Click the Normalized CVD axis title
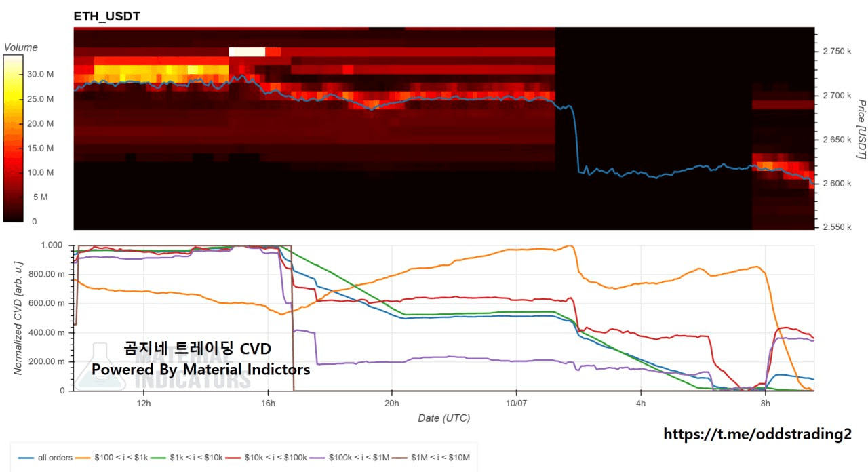 [18, 317]
